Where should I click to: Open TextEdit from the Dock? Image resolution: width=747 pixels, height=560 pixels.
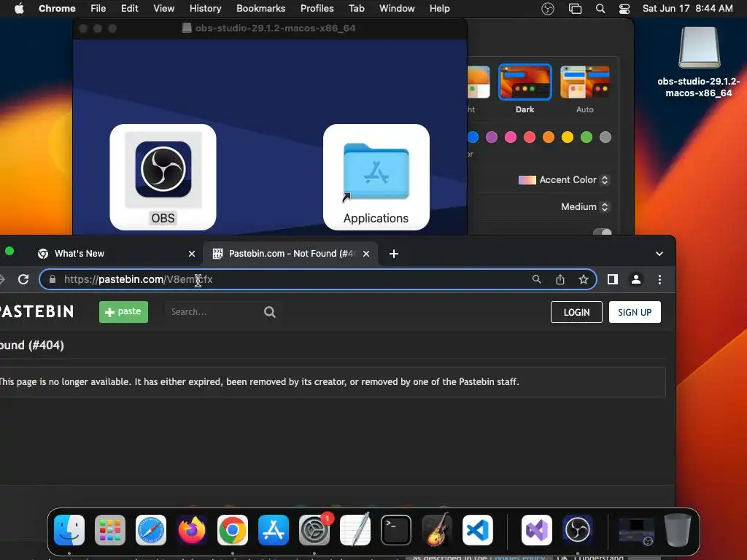pos(355,530)
